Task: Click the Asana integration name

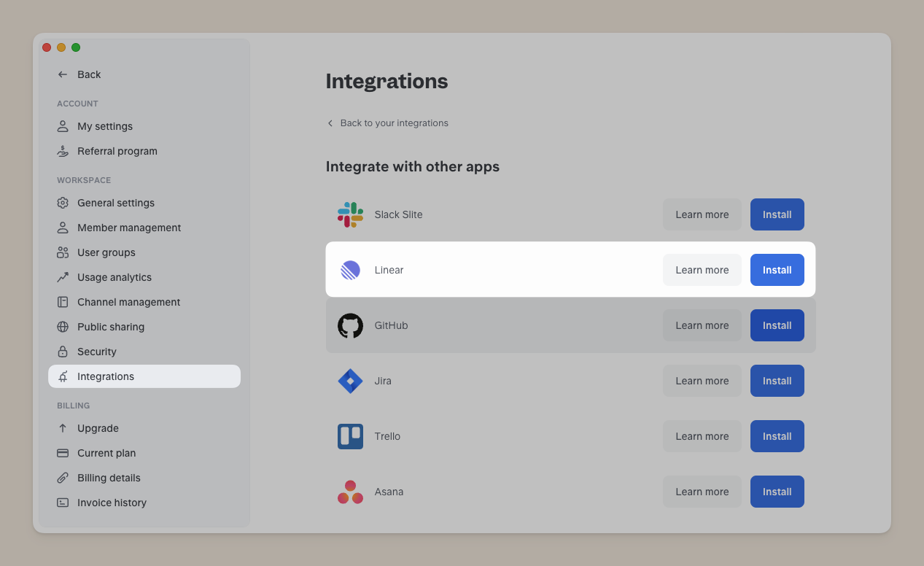Action: pyautogui.click(x=389, y=492)
